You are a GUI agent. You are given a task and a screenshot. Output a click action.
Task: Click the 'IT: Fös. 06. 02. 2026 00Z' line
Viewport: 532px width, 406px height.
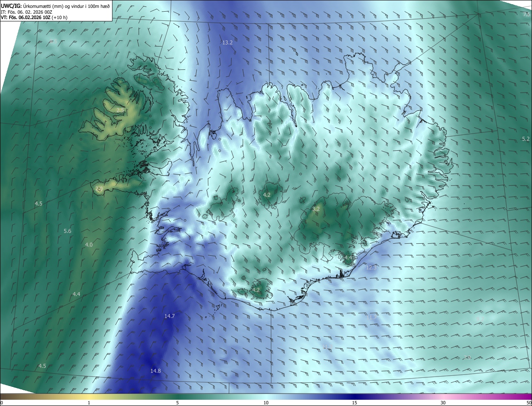click(27, 12)
